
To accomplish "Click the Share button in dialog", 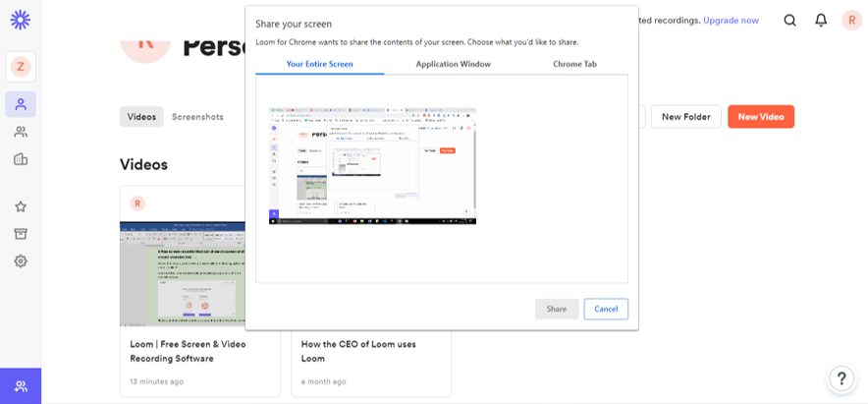I will (x=557, y=310).
